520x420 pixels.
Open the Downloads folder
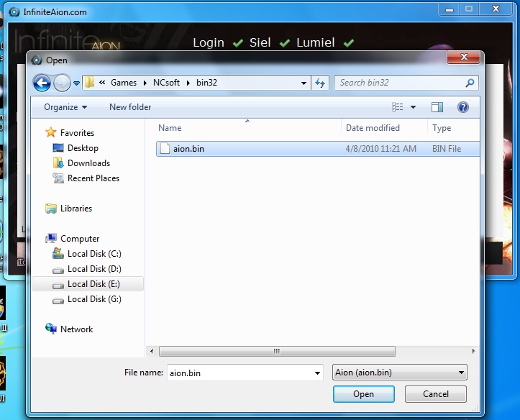click(x=88, y=163)
